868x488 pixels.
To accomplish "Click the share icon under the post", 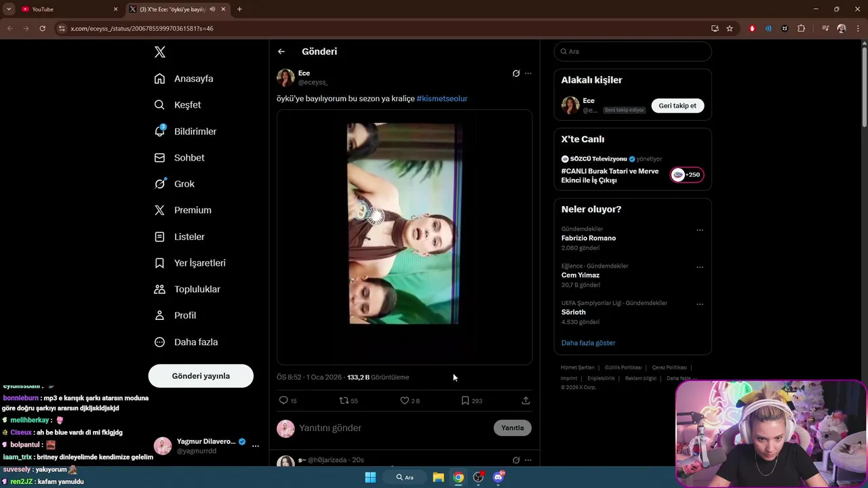I will [x=526, y=401].
